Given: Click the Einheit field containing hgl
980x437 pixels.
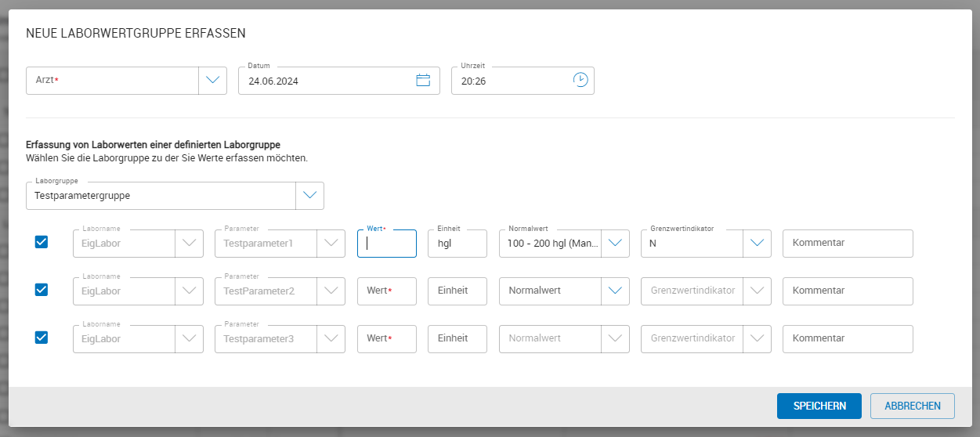Looking at the screenshot, I should pos(457,244).
